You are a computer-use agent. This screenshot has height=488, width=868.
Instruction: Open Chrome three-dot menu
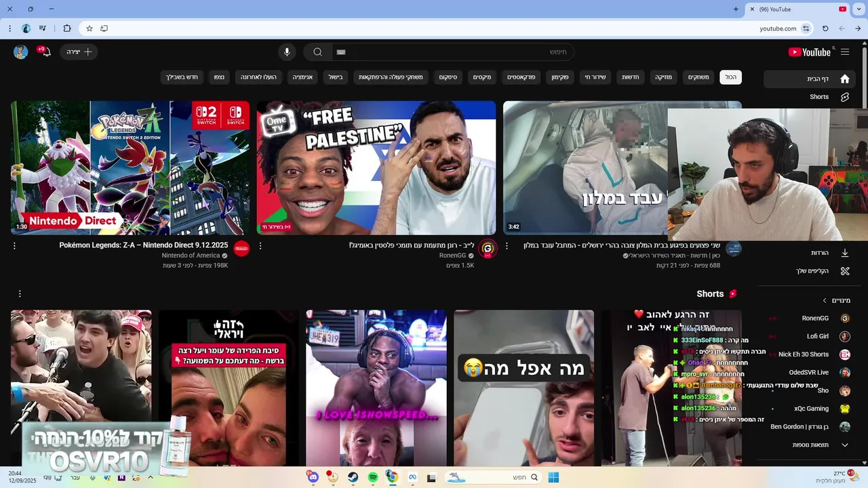click(x=9, y=28)
